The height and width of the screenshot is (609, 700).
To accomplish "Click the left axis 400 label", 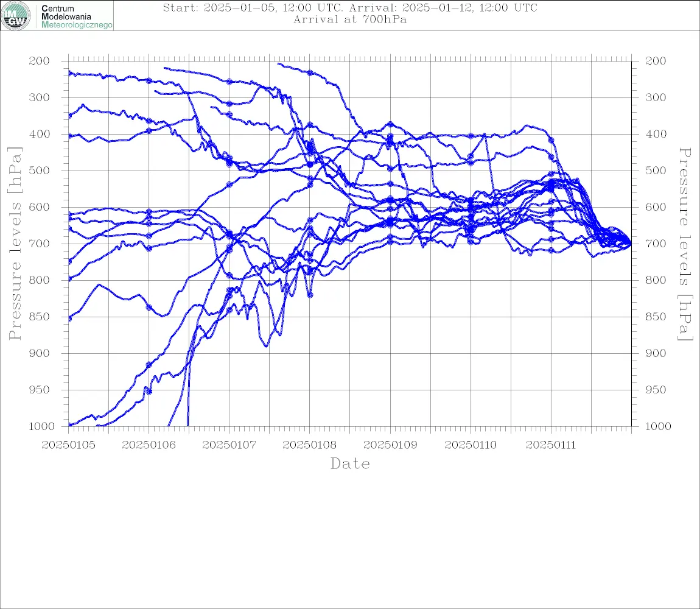I will click(40, 134).
